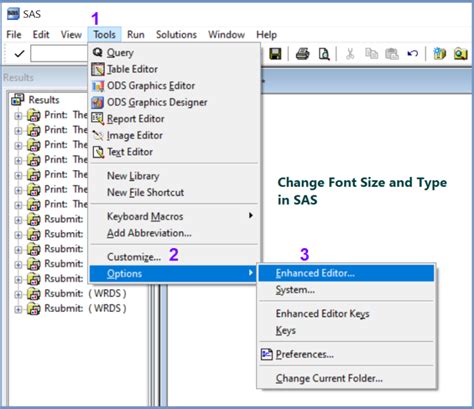
Task: Choose New Library in Tools menu
Action: click(173, 176)
